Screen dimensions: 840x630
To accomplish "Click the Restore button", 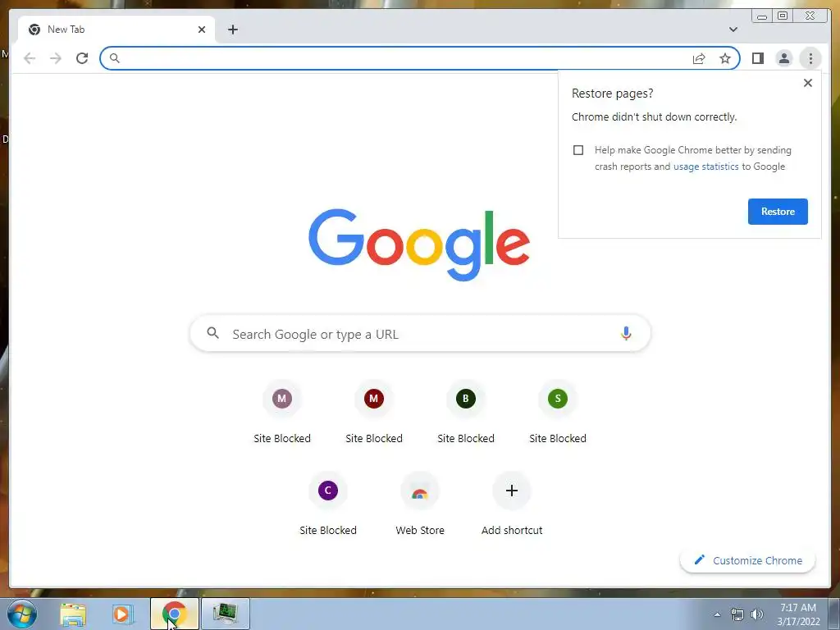I will pyautogui.click(x=778, y=212).
